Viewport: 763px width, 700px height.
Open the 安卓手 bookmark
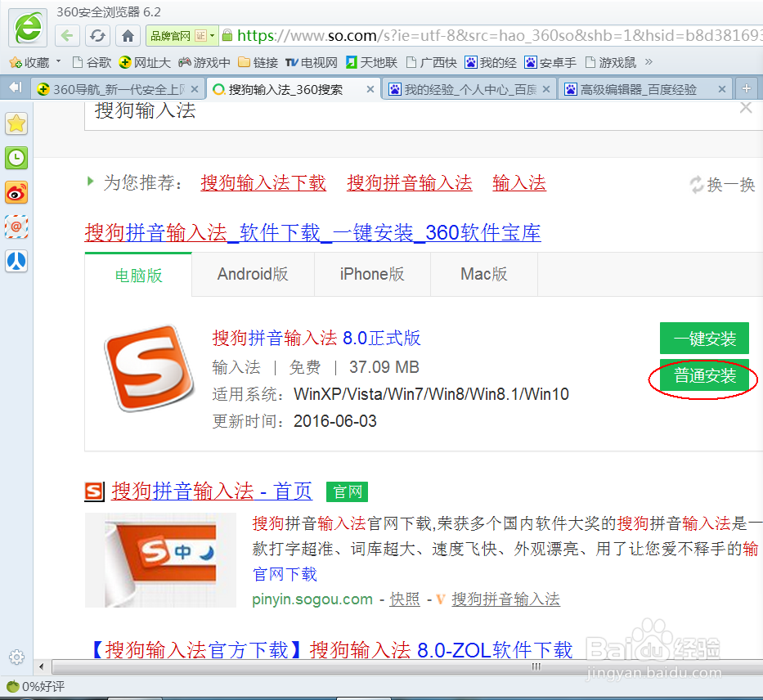click(x=550, y=62)
